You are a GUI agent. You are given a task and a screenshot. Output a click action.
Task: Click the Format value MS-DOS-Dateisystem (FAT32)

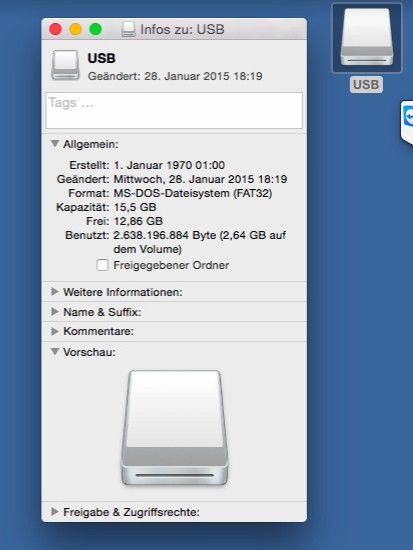tap(193, 193)
